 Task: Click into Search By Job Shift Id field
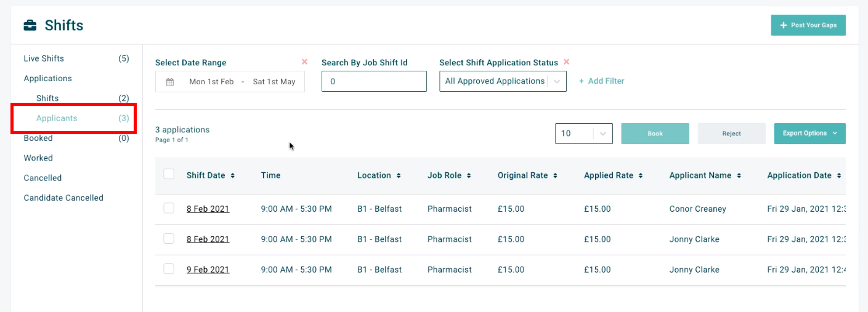tap(374, 81)
